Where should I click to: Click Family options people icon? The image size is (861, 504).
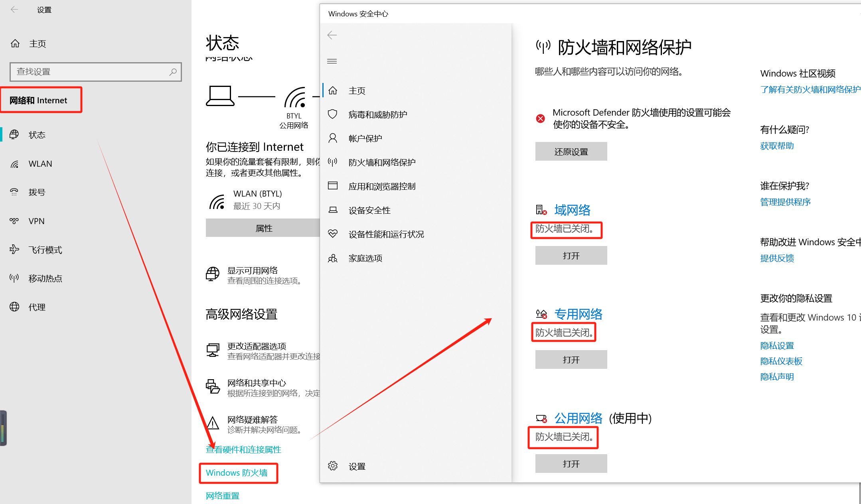tap(332, 258)
